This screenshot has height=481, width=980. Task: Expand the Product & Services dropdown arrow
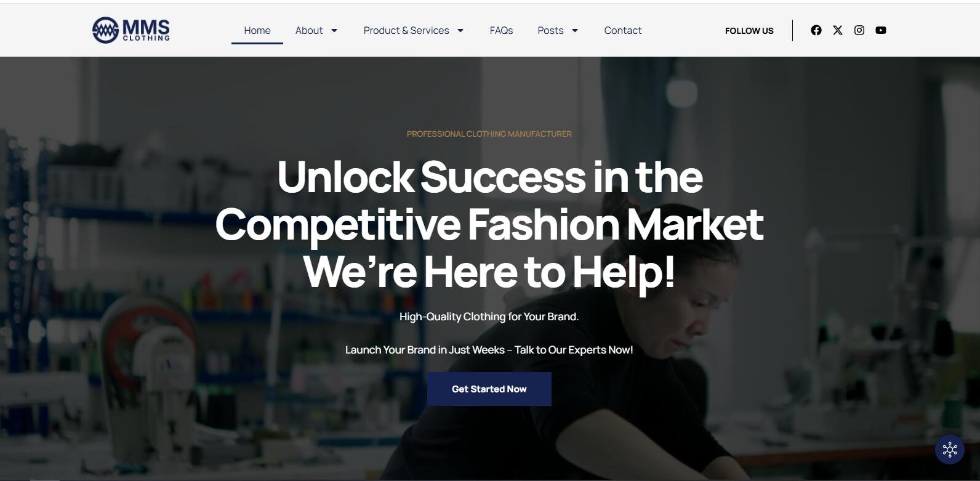pyautogui.click(x=460, y=30)
